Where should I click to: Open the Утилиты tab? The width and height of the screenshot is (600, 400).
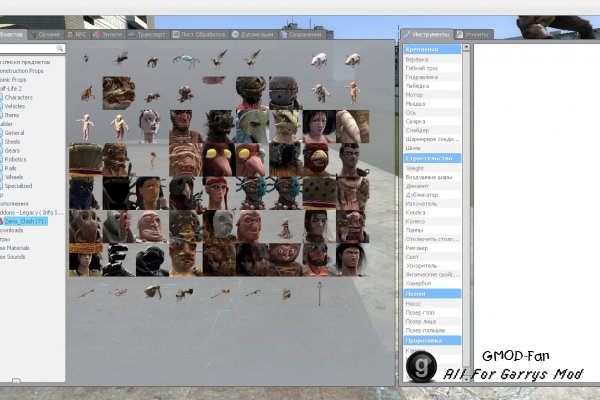(x=473, y=34)
